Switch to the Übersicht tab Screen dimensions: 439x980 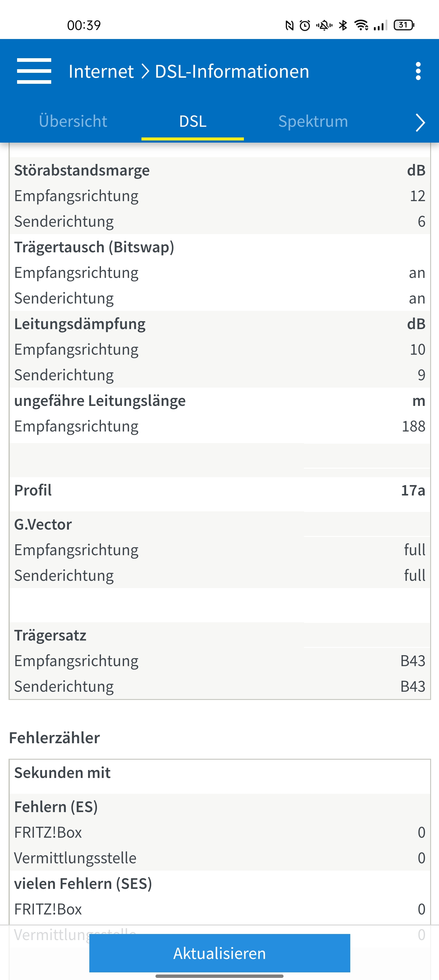(73, 121)
